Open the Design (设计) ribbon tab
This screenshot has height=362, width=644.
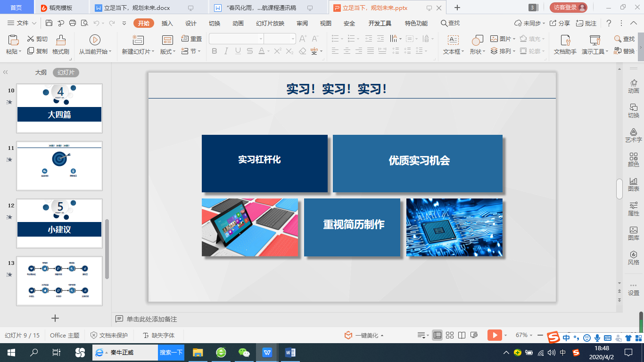(x=191, y=23)
